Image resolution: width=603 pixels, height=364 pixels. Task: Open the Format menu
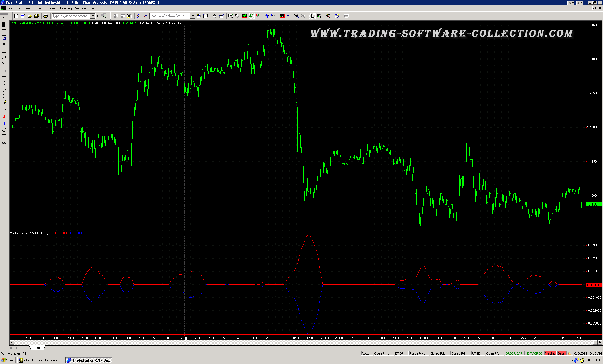51,8
